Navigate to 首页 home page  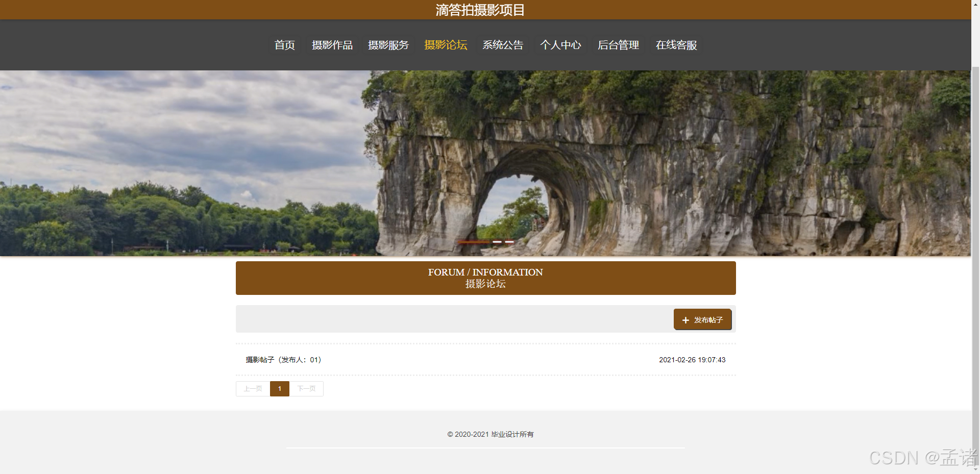(285, 45)
